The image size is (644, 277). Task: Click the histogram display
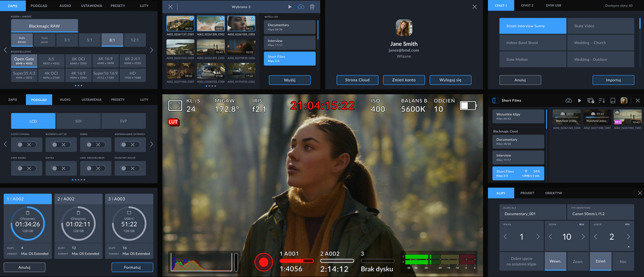[201, 262]
